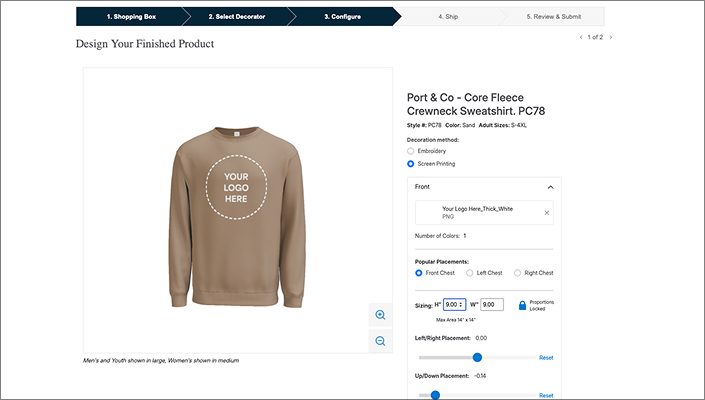Choose Right Chest placement

(518, 273)
